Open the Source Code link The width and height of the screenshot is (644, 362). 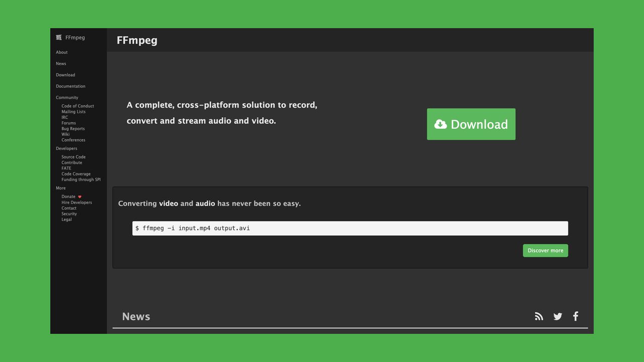[73, 157]
